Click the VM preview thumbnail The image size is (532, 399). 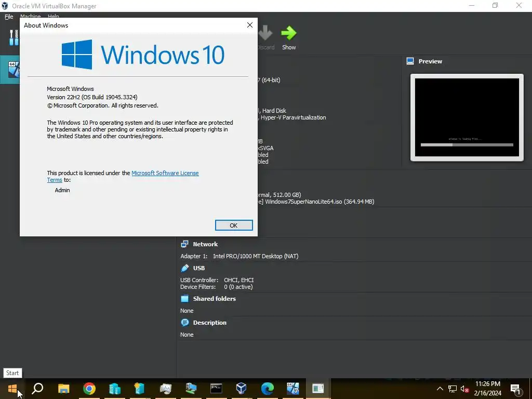(x=467, y=117)
